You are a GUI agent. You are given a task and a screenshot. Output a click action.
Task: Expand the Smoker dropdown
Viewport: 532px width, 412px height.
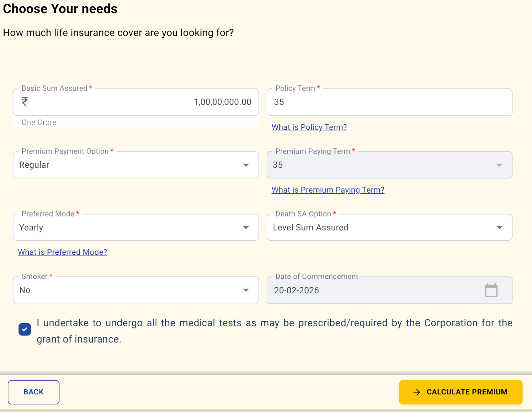[x=246, y=290]
